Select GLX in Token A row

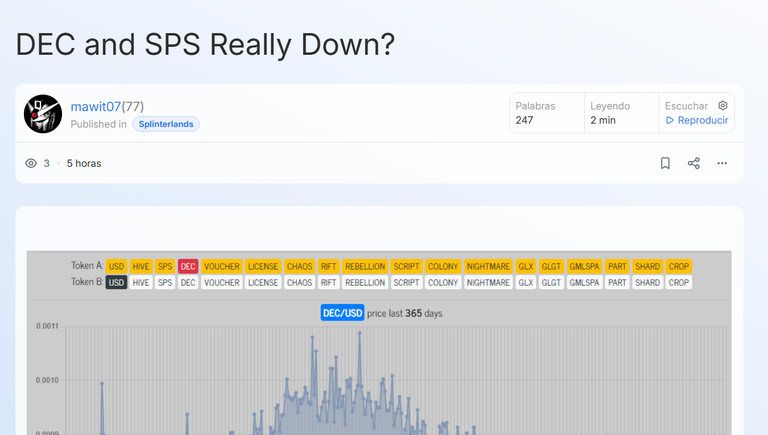pos(526,266)
